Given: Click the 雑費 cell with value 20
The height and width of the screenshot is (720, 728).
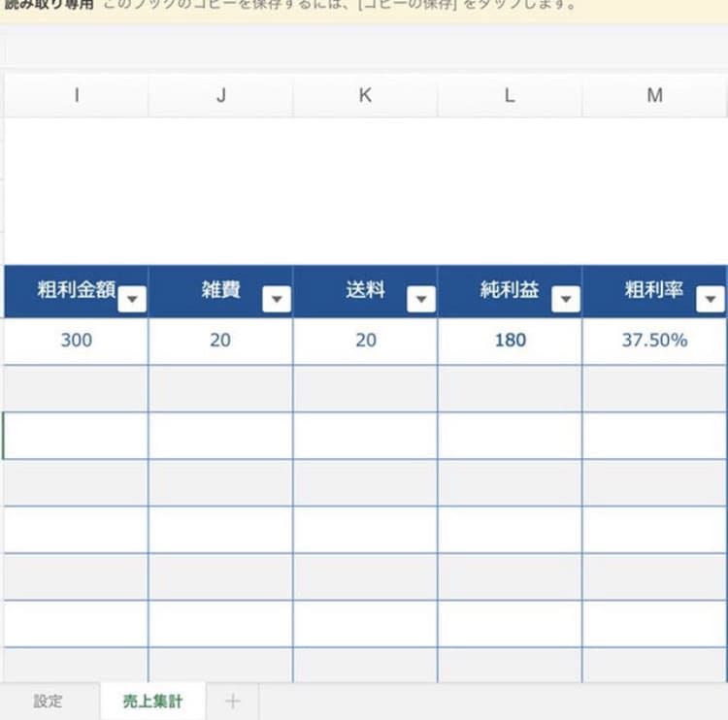Looking at the screenshot, I should pos(221,342).
